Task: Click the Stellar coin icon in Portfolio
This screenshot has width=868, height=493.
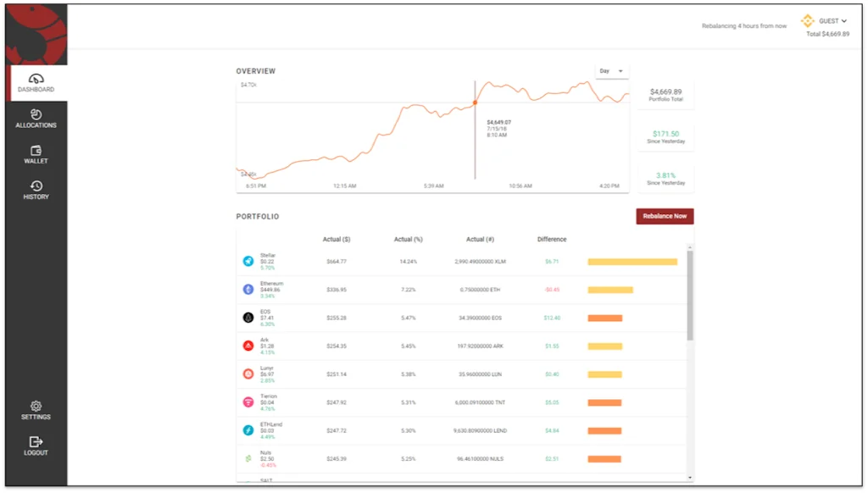Action: [x=247, y=261]
